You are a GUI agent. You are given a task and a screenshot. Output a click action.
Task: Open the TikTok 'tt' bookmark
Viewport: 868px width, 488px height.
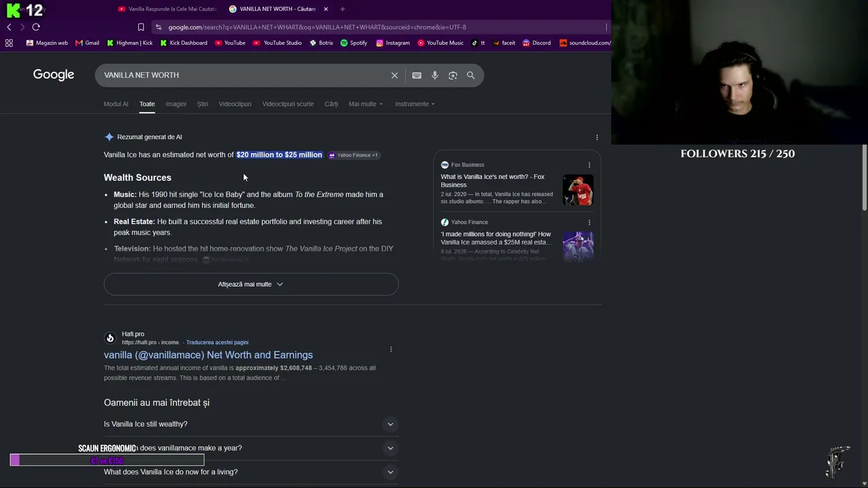478,43
